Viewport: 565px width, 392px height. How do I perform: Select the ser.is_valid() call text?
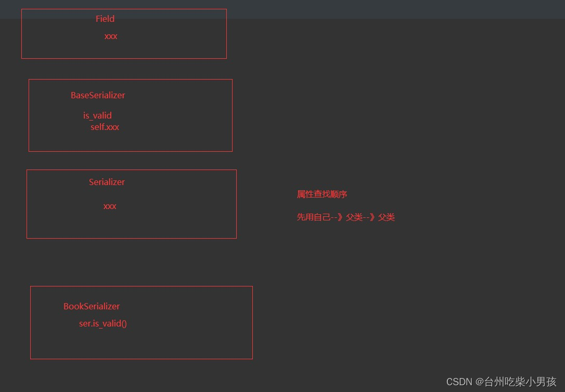click(102, 323)
